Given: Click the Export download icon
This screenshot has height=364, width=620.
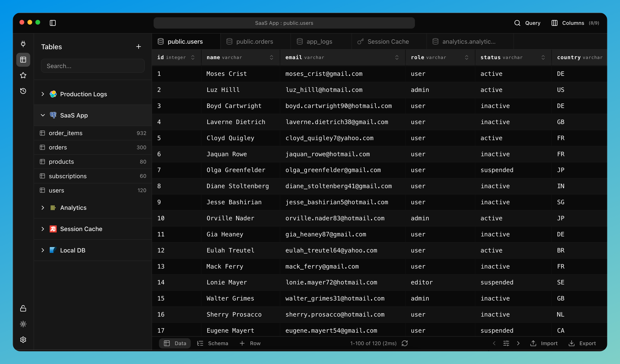Looking at the screenshot, I should (571, 343).
